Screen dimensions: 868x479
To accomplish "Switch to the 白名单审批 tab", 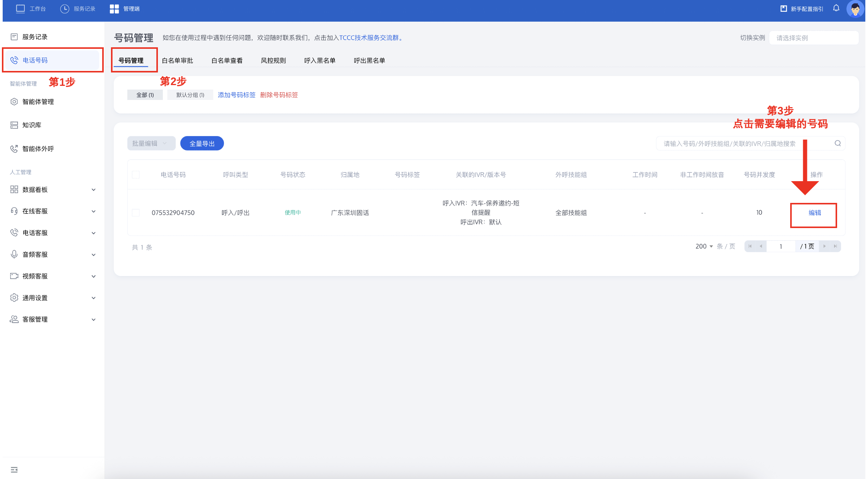I will [x=177, y=61].
